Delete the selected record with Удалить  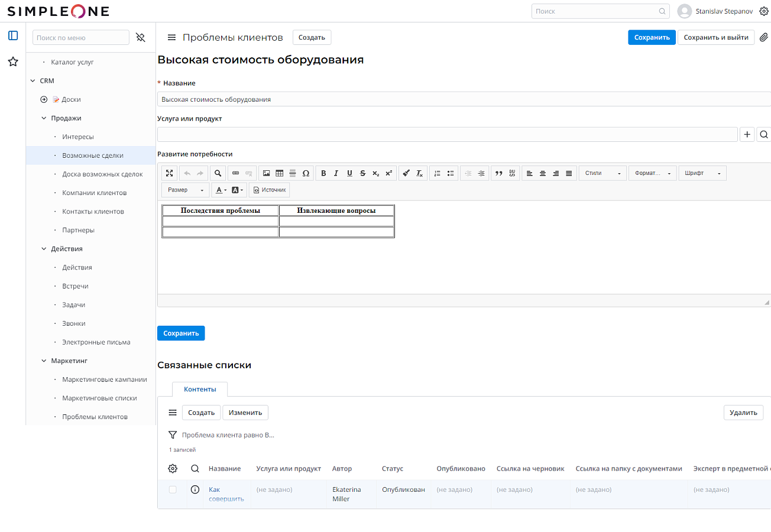click(744, 413)
